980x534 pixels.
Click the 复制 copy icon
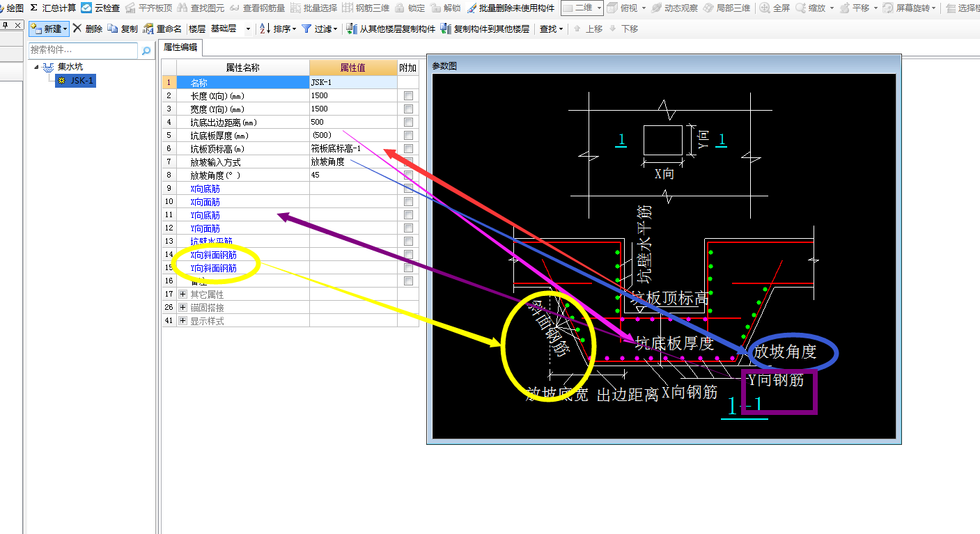coord(113,29)
